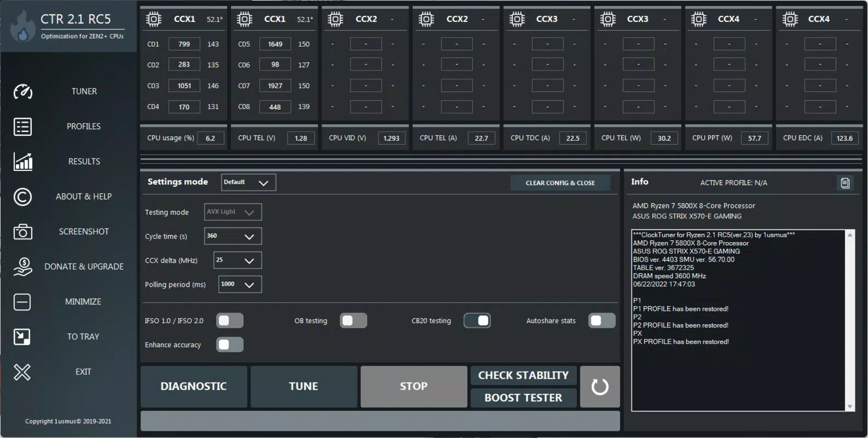Enable OB testing switch
Viewport: 868px width, 438px height.
coord(354,321)
